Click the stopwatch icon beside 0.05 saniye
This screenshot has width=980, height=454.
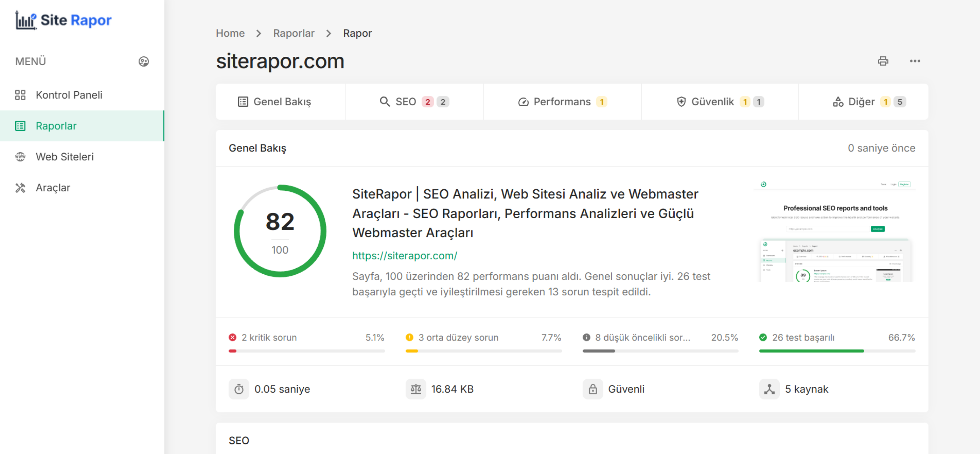(239, 389)
